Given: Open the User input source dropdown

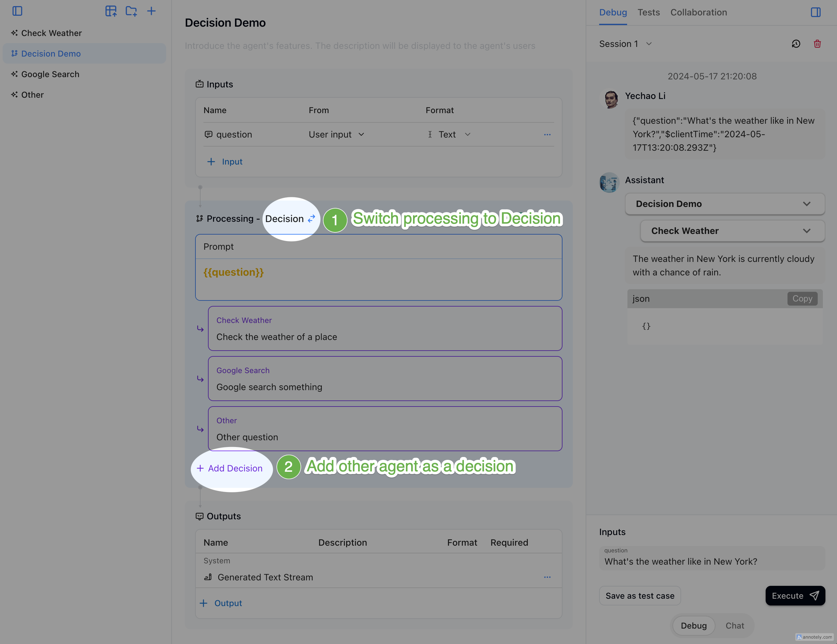Looking at the screenshot, I should coord(336,134).
